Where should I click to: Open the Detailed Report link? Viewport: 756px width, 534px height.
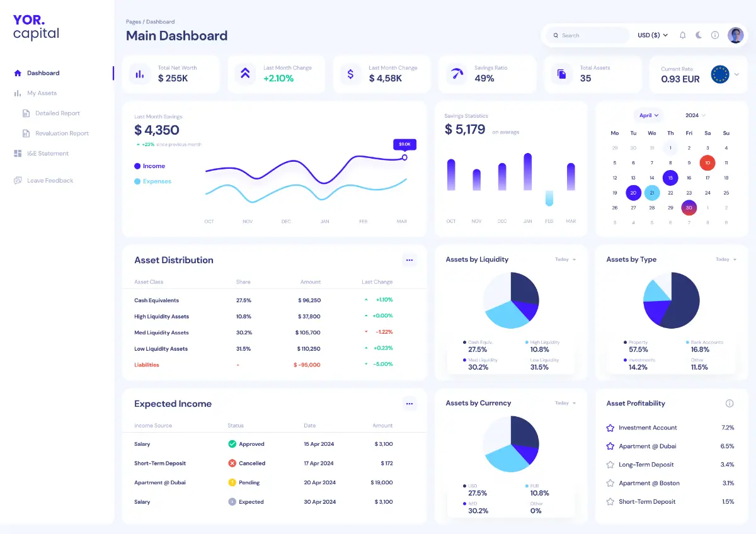57,113
